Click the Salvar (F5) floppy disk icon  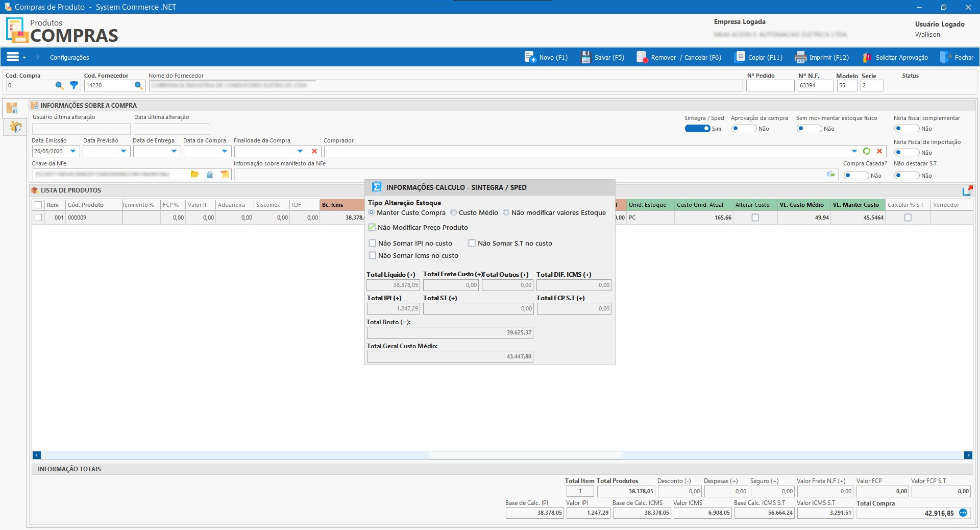(585, 57)
